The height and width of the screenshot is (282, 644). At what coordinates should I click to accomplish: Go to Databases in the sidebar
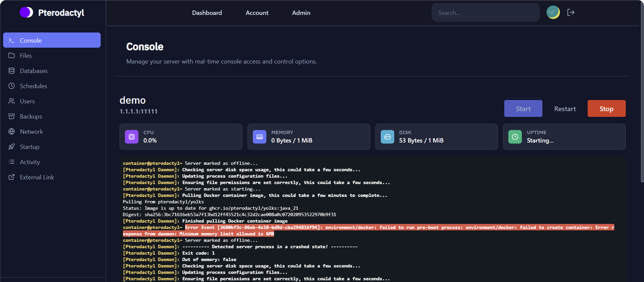coord(34,71)
